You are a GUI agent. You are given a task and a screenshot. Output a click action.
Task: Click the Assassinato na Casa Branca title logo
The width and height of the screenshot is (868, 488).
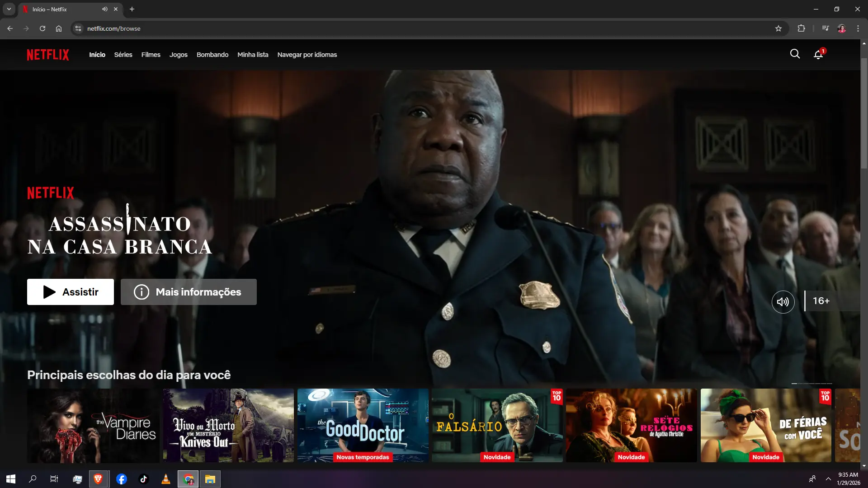pos(120,230)
